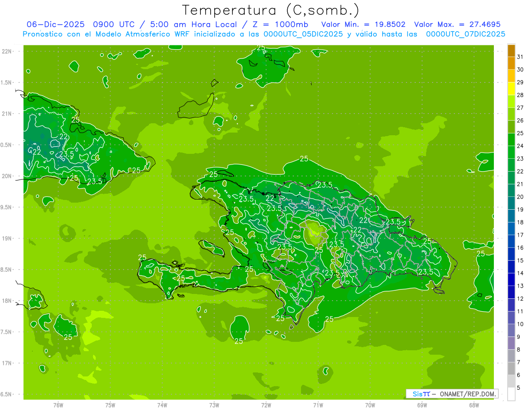532x411 pixels.
Task: Click legend value '28'
Action: (520, 95)
